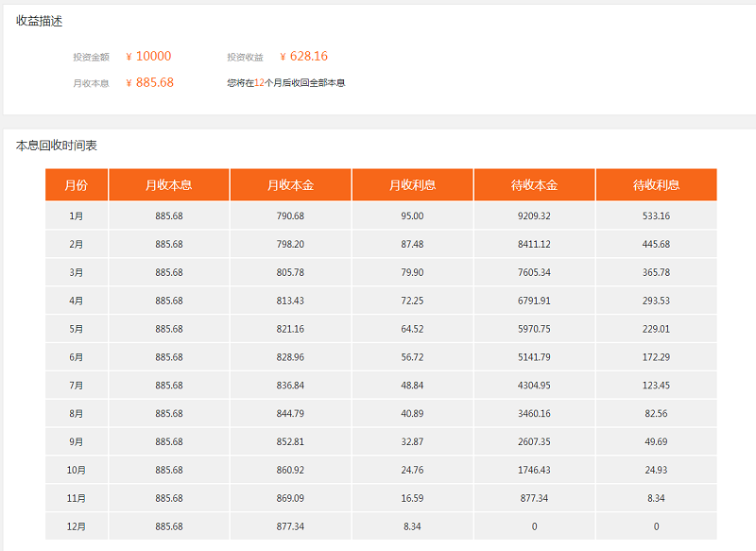Click remaining principal cell 5970.75
The width and height of the screenshot is (756, 551).
coord(534,329)
